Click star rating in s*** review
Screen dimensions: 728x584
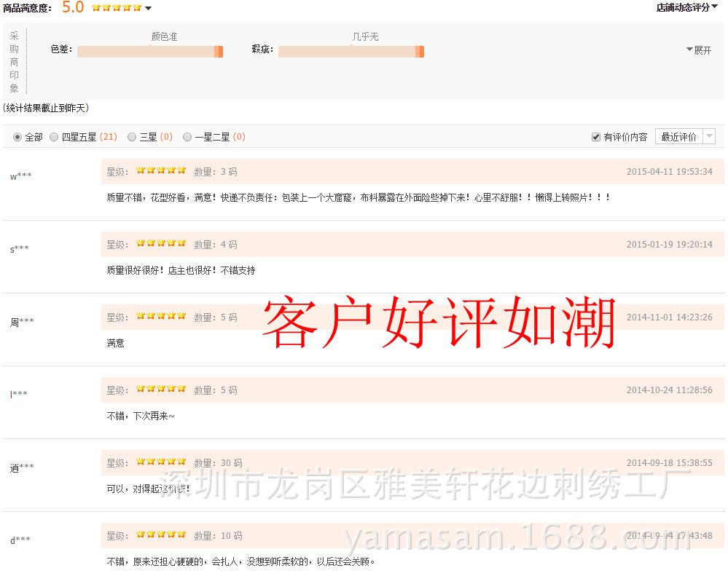161,244
